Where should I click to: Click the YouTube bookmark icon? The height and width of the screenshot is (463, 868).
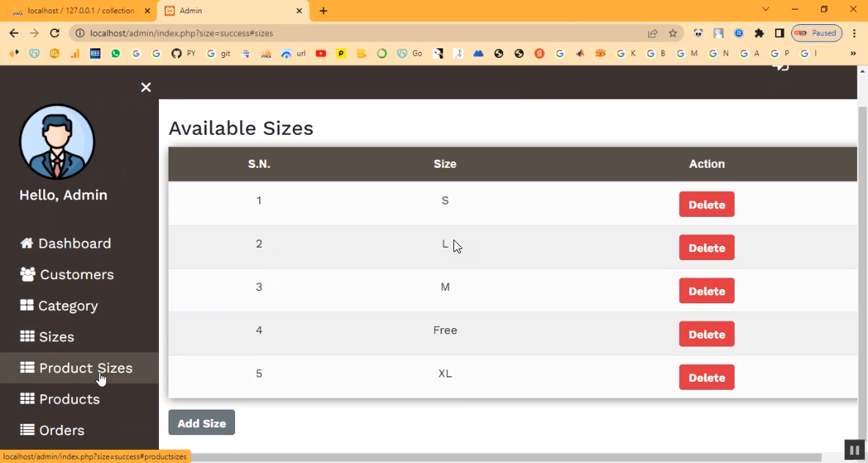(321, 53)
